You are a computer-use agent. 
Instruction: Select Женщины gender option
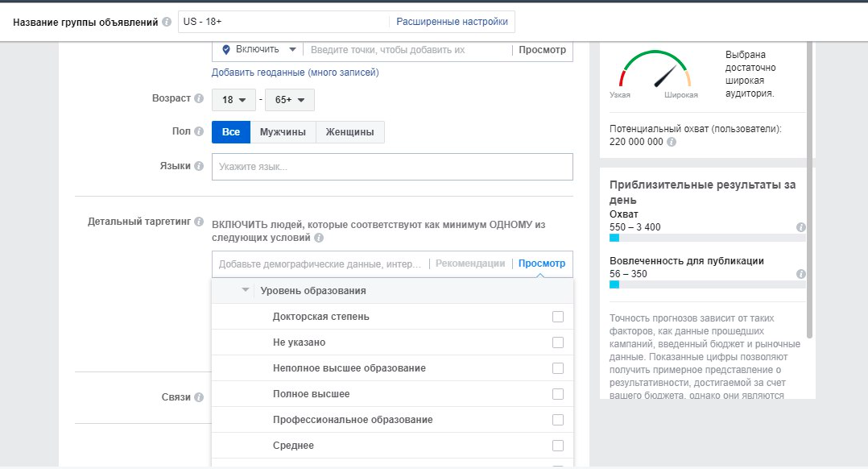[x=349, y=132]
